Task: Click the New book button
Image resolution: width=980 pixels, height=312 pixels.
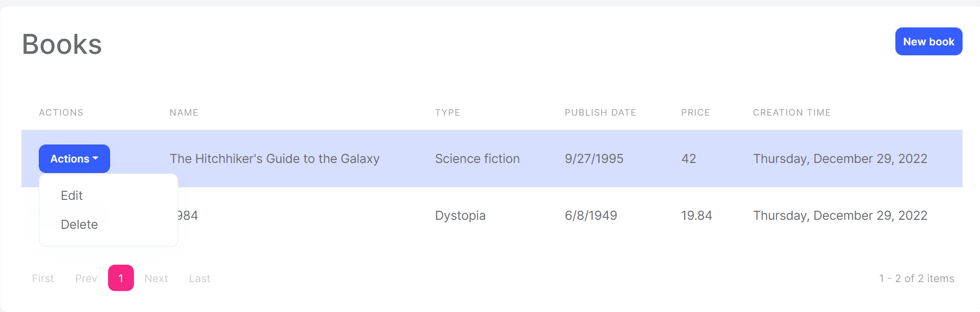Action: click(x=928, y=41)
